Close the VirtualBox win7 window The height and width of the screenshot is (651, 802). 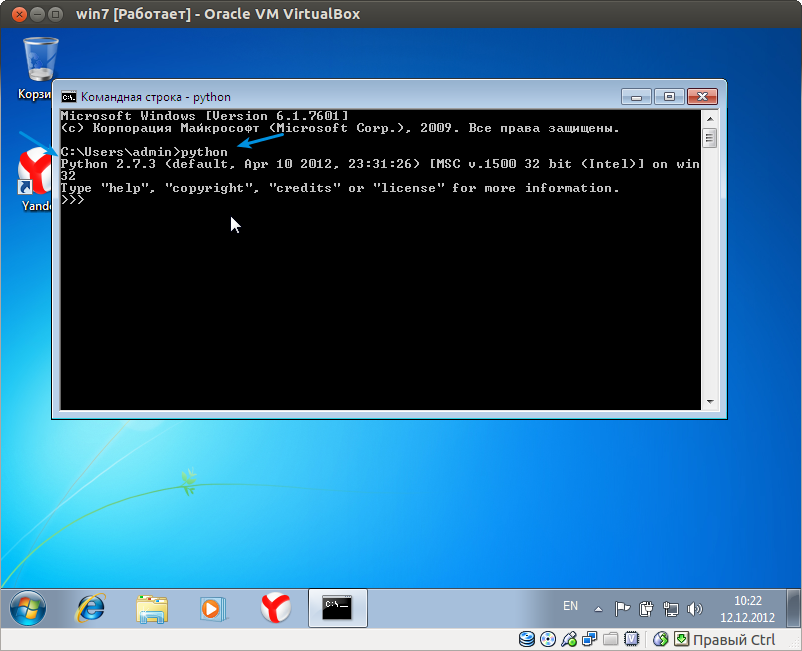[19, 14]
